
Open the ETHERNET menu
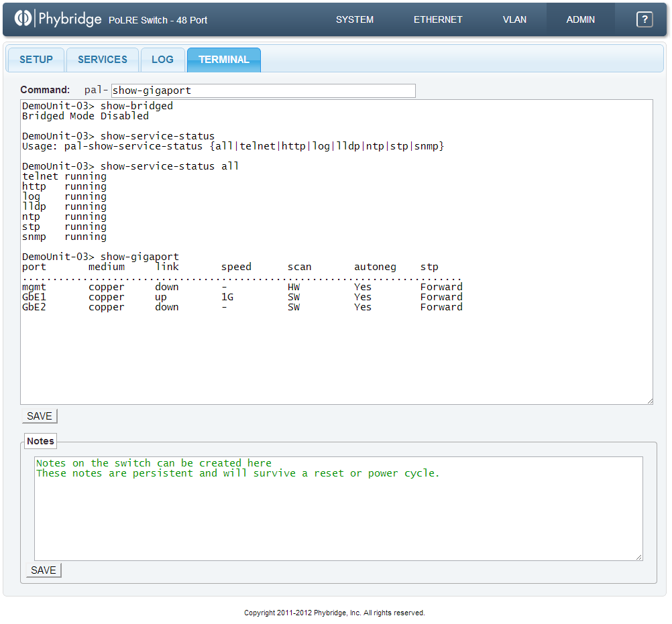(438, 19)
